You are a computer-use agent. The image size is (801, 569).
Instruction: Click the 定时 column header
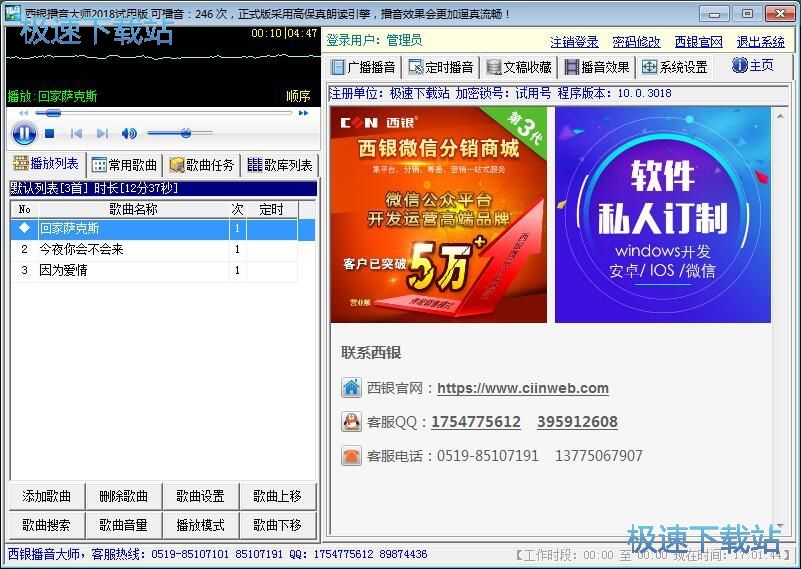coord(272,209)
